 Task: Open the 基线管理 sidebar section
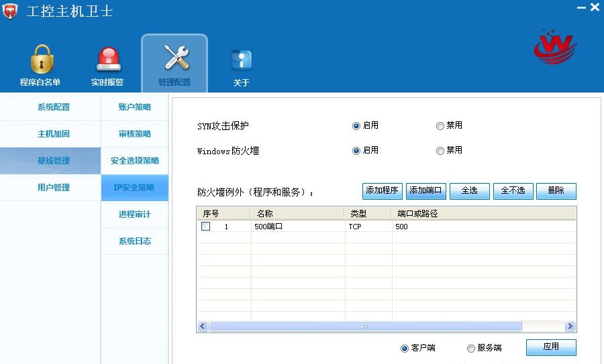(x=53, y=161)
